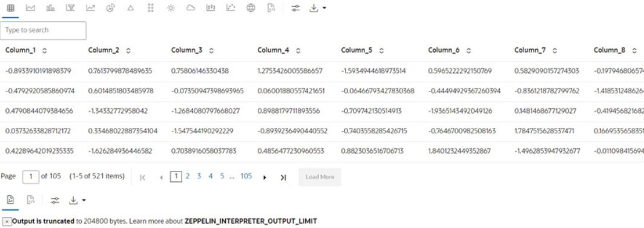Select cell -0.709742130514913
The width and height of the screenshot is (644, 228).
(370, 111)
